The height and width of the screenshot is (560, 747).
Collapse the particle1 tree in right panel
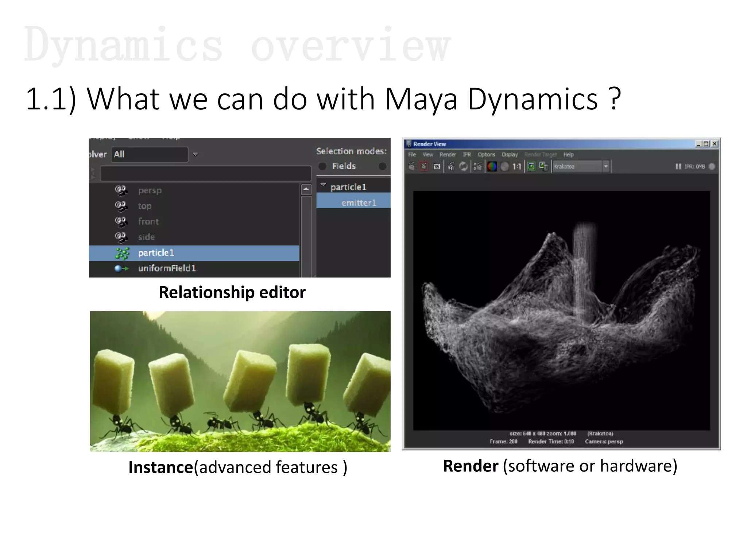(x=323, y=186)
